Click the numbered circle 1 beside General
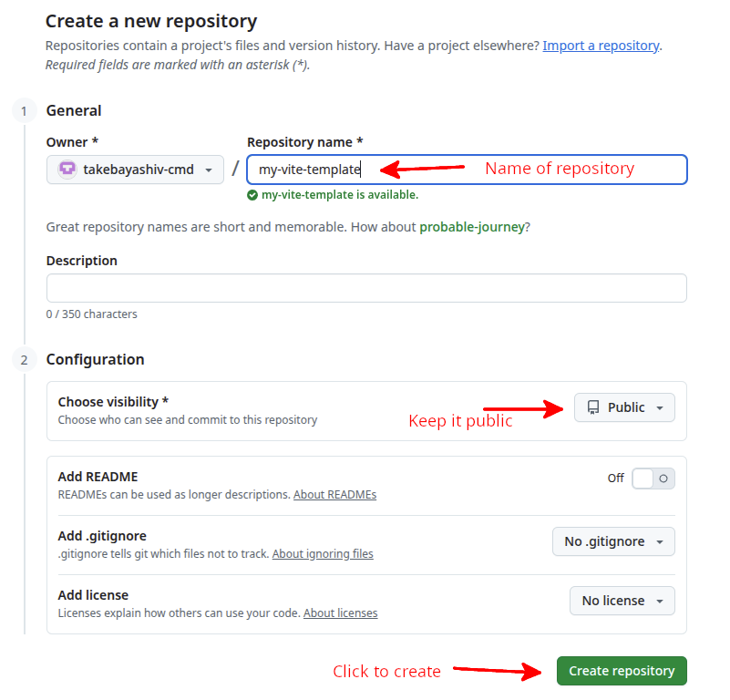Screen dimensions: 730x700 24,110
